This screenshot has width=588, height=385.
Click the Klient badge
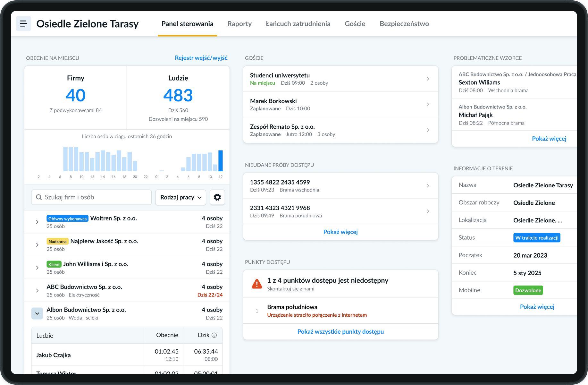[54, 264]
